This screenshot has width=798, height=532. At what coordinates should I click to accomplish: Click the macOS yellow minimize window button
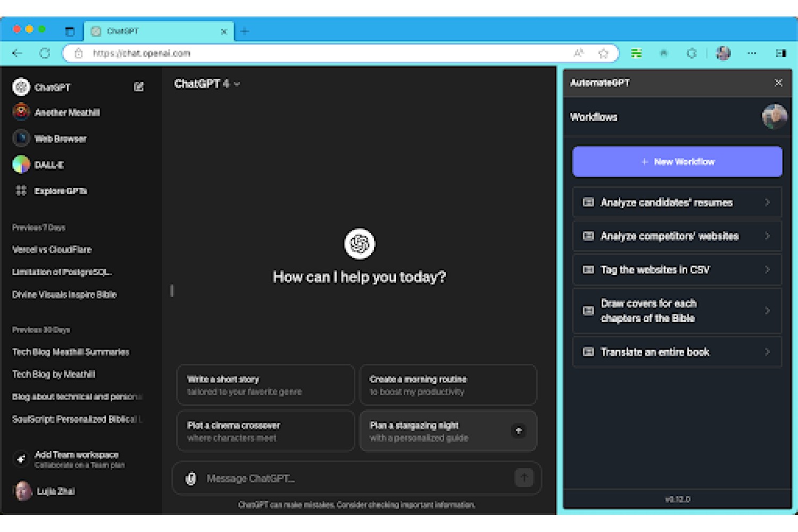click(x=29, y=29)
